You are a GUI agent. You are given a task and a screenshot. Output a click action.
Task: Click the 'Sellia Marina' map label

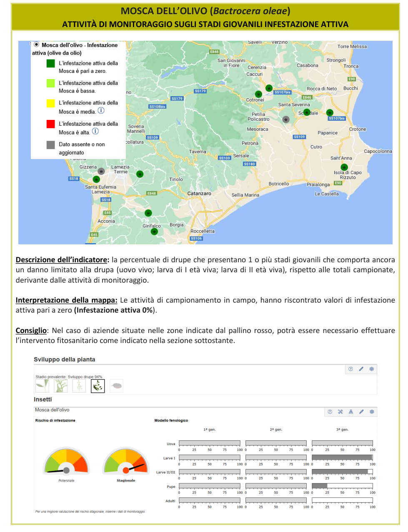click(x=245, y=195)
